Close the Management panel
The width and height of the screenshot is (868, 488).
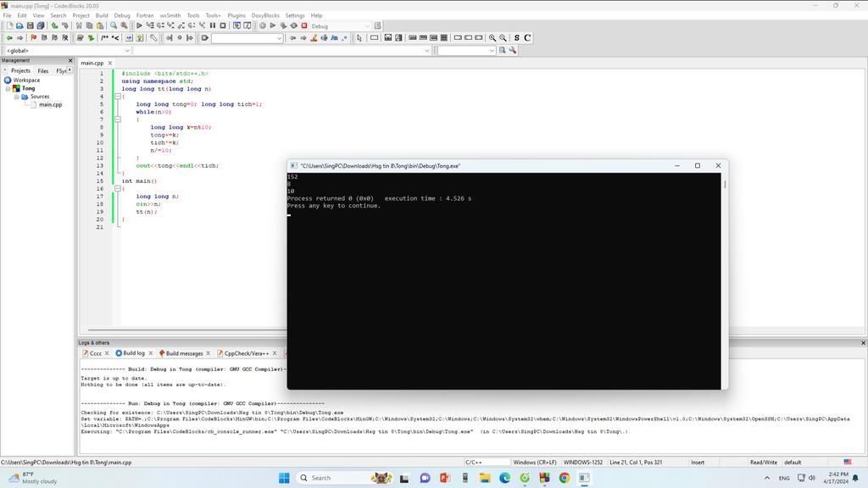(70, 60)
